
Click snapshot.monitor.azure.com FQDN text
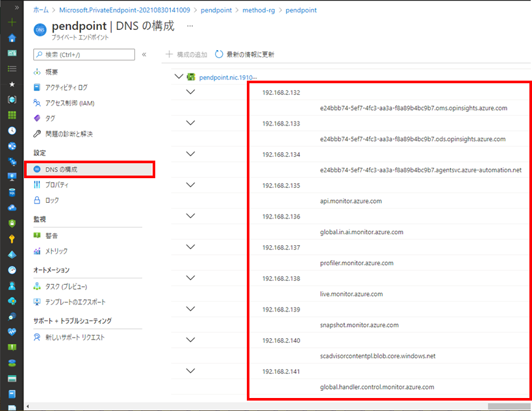click(x=359, y=325)
